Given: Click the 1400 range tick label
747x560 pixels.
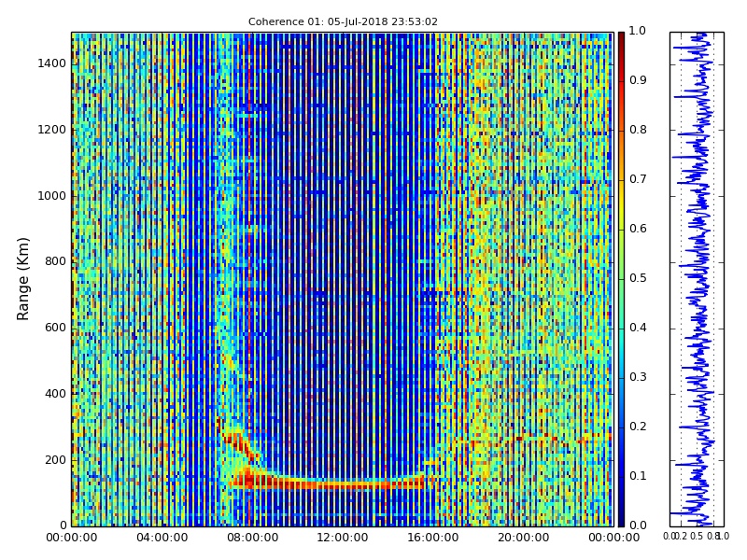Looking at the screenshot, I should (x=52, y=63).
